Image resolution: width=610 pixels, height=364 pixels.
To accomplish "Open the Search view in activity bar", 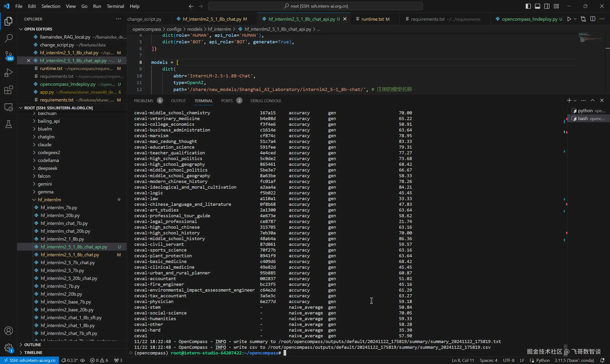I will click(9, 38).
